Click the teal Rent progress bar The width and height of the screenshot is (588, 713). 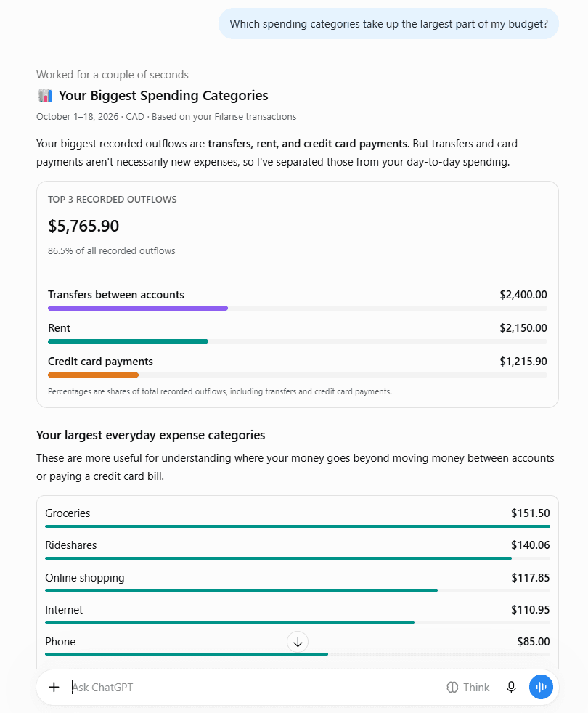coord(128,341)
